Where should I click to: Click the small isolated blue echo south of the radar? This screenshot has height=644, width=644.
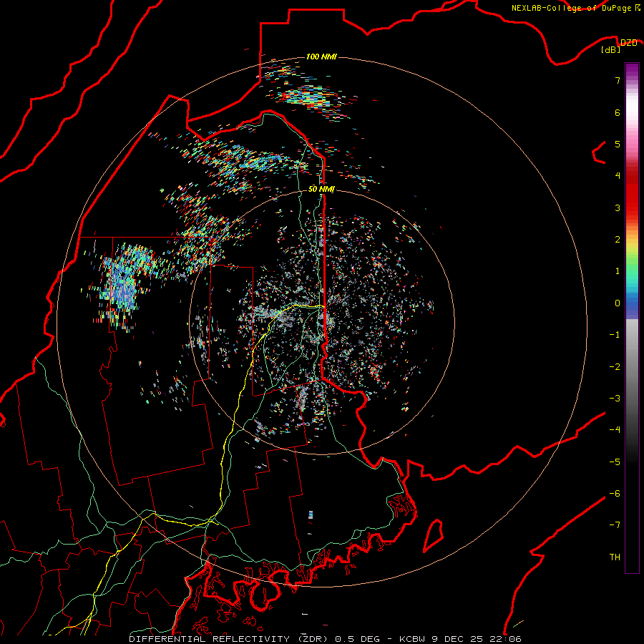click(x=311, y=514)
